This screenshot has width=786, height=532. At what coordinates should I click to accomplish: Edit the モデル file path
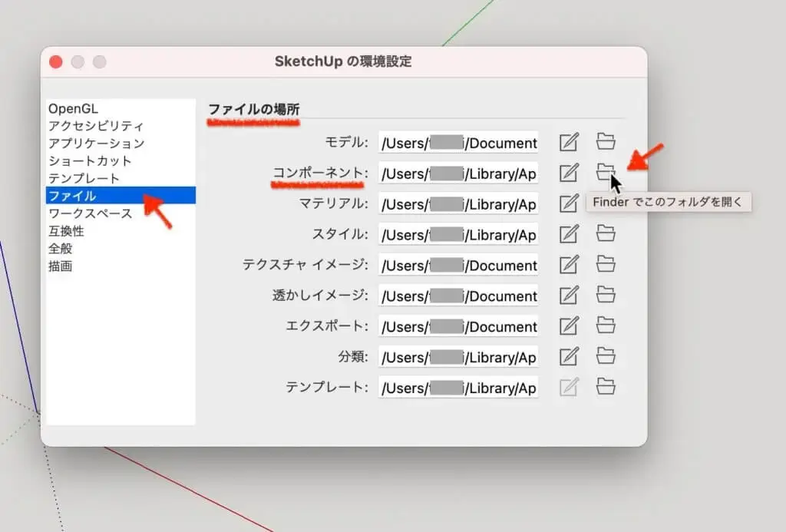(569, 142)
